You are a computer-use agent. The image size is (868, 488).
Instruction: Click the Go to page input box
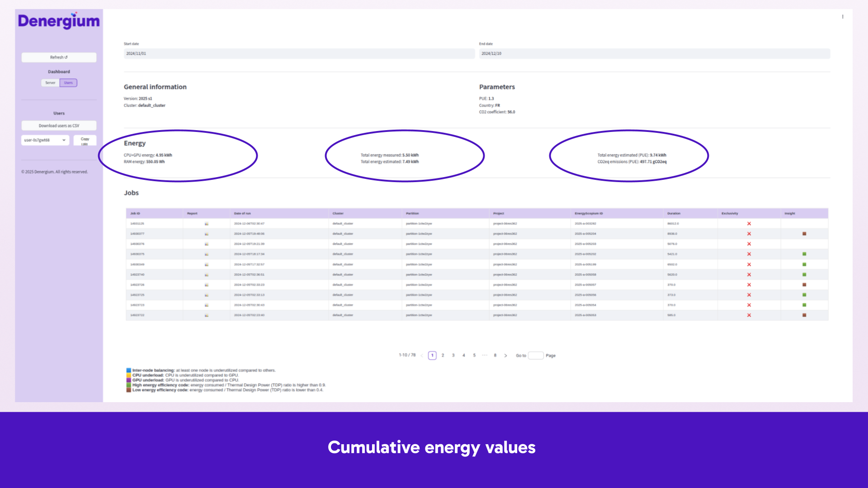(x=536, y=356)
